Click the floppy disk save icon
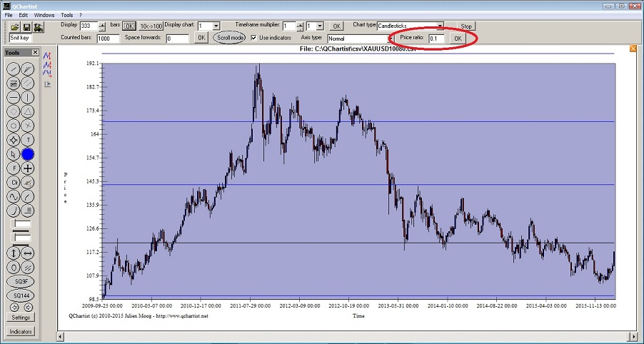Viewport: 644px width, 344px height. click(x=25, y=26)
